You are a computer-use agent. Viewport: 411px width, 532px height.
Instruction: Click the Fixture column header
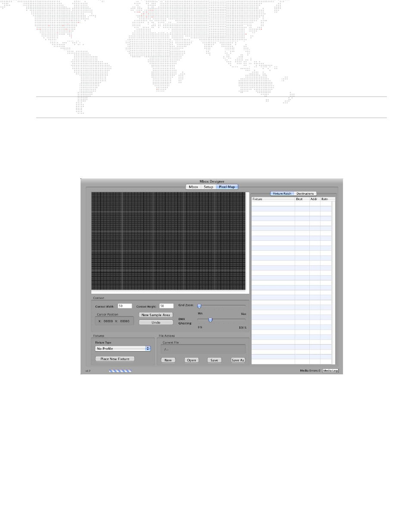tap(273, 199)
